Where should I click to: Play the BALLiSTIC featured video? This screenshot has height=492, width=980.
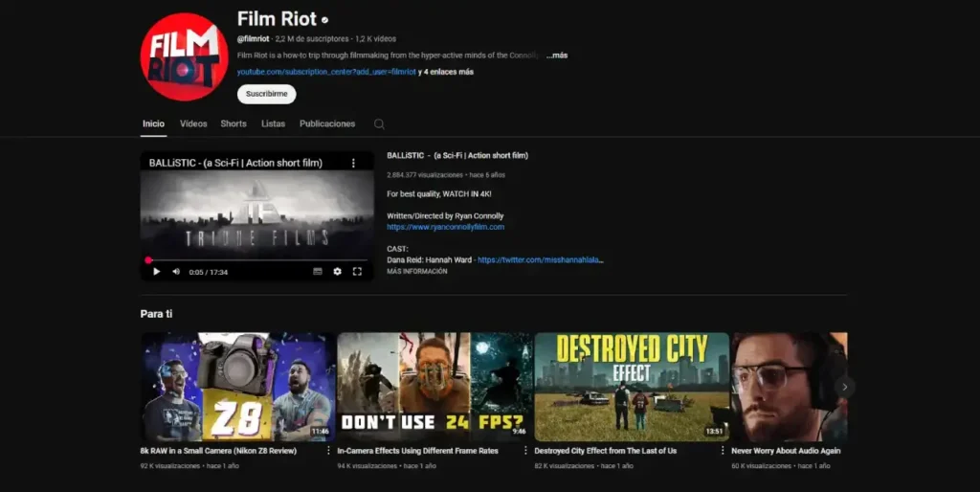[156, 271]
